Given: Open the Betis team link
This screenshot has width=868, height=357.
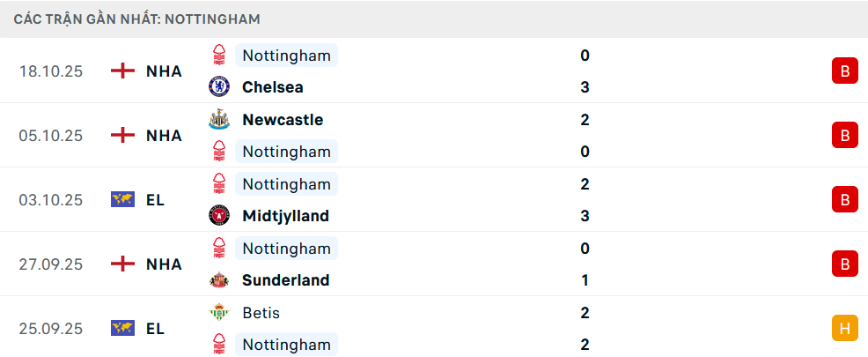Looking at the screenshot, I should 261,313.
